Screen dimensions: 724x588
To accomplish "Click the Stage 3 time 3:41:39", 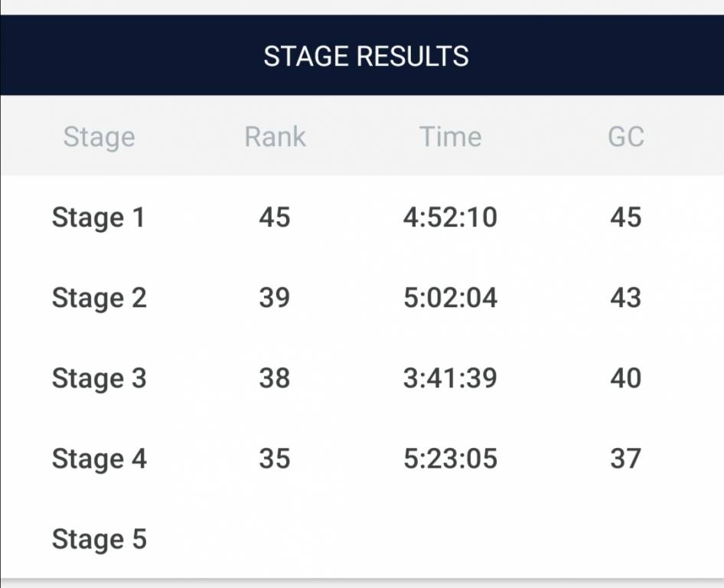I will tap(450, 377).
